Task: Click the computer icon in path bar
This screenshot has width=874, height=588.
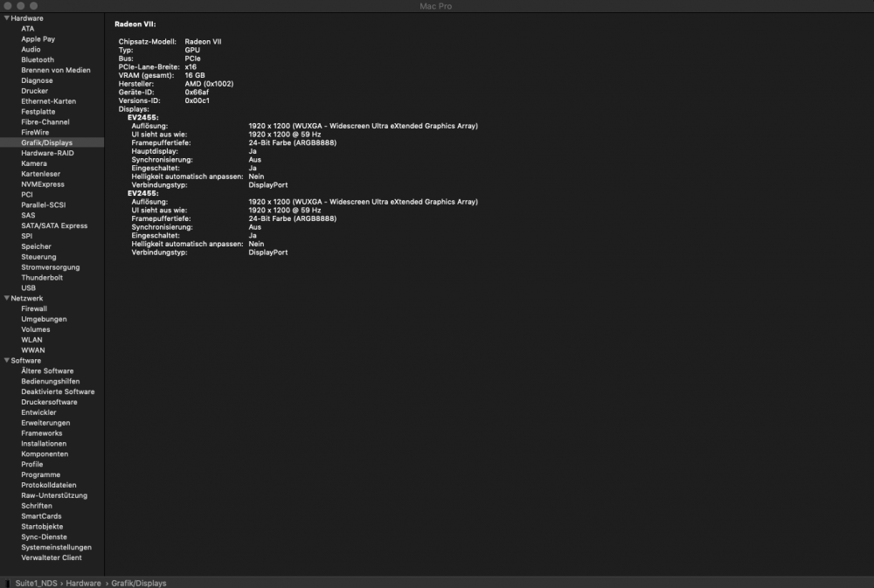Action: click(8, 583)
